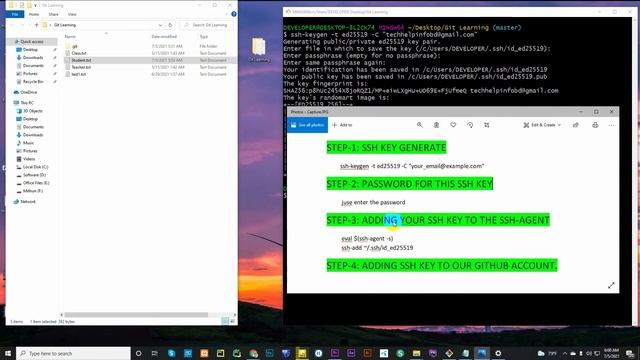Viewport: 640px width, 360px height.
Task: Select the Class.txt file
Action: pos(79,53)
